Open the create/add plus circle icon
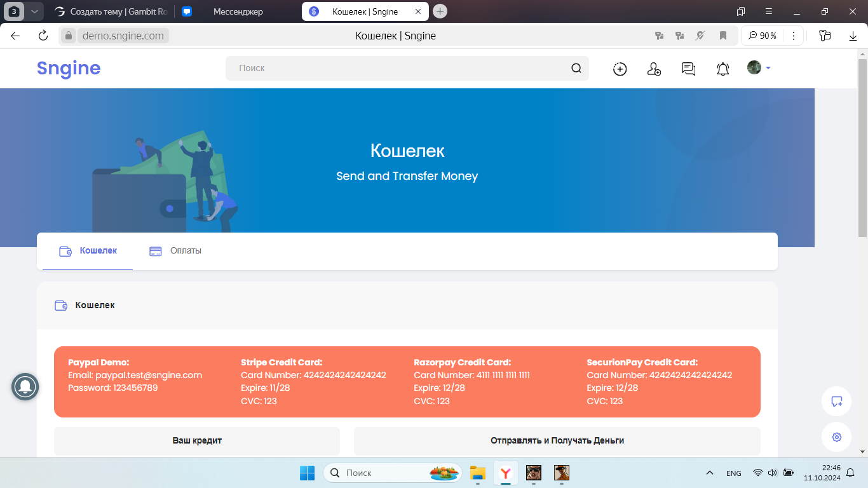The image size is (868, 488). click(620, 69)
